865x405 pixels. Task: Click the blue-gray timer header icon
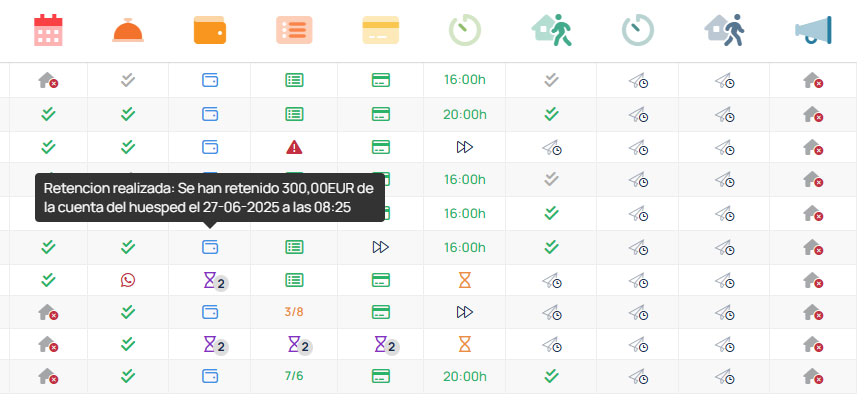(638, 30)
